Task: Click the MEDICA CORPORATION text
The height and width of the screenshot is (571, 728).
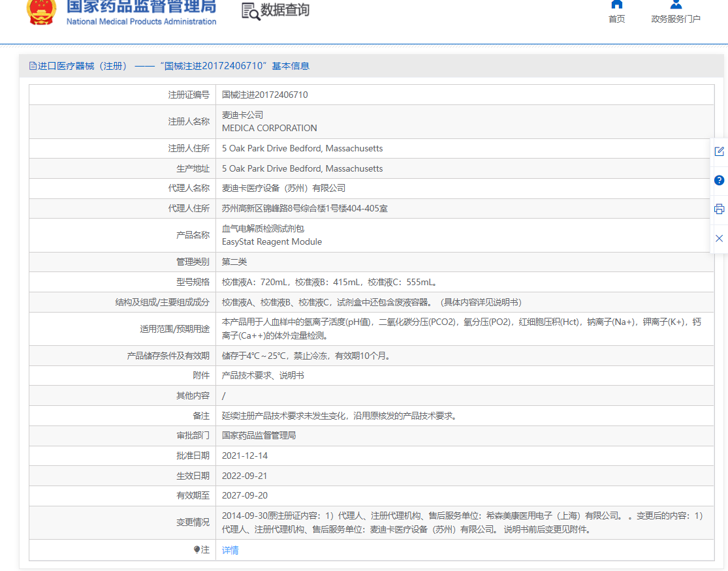Action: (x=269, y=128)
